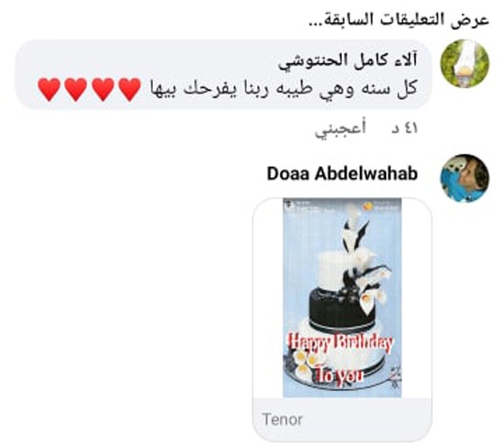
Task: Click the white calla lily on the cake
Action: pos(367,300)
